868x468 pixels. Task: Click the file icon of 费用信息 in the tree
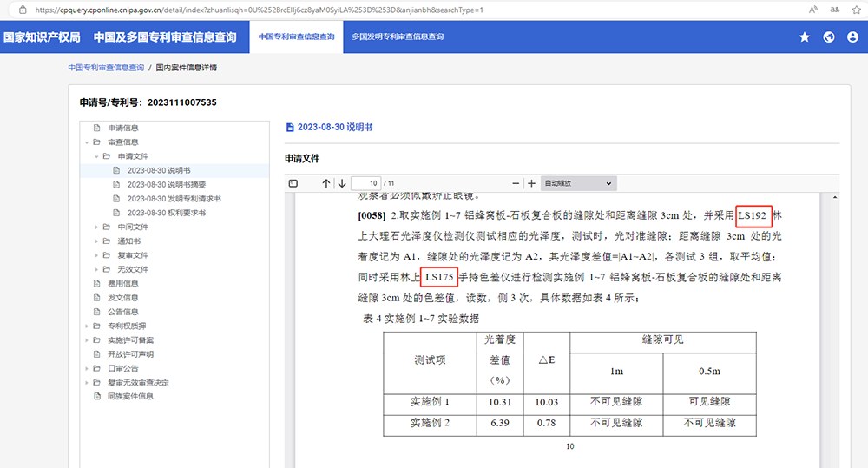click(97, 284)
